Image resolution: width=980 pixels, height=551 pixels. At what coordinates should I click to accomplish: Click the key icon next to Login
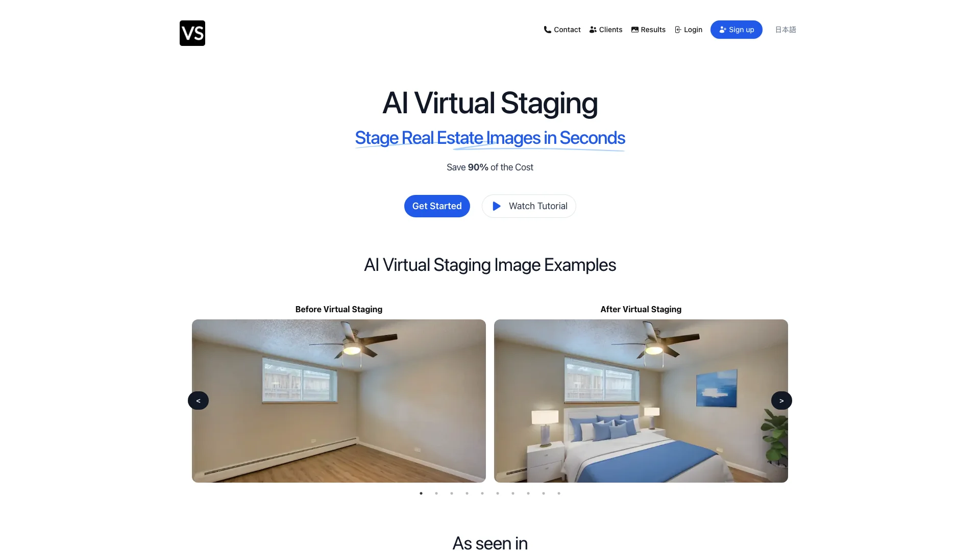(x=677, y=30)
